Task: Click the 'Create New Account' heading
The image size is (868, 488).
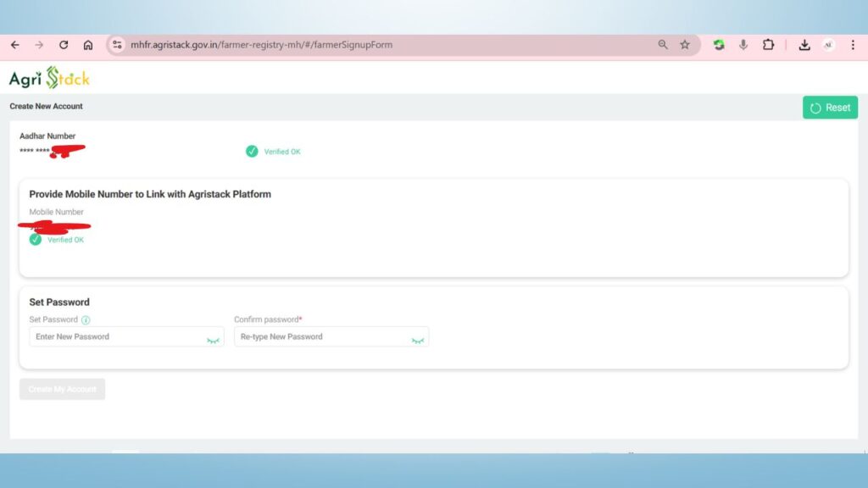Action: (x=46, y=106)
